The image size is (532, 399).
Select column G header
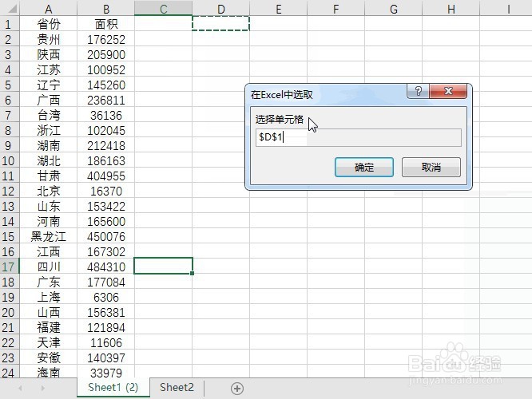click(x=394, y=9)
